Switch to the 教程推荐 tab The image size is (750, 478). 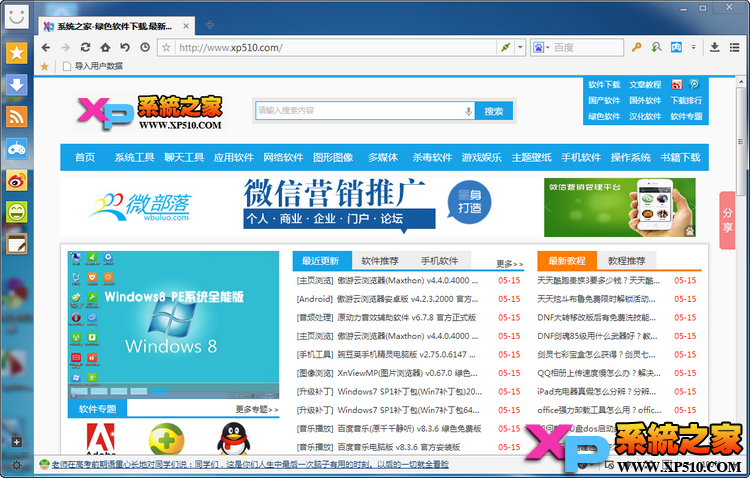(627, 261)
